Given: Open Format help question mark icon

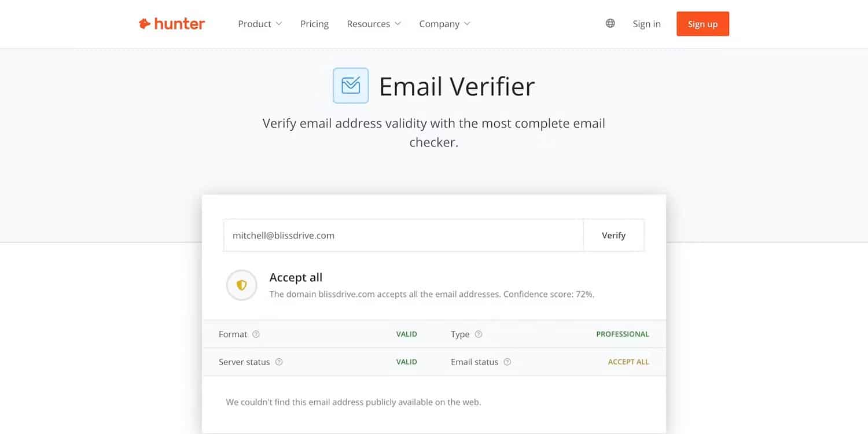Looking at the screenshot, I should click(x=256, y=334).
